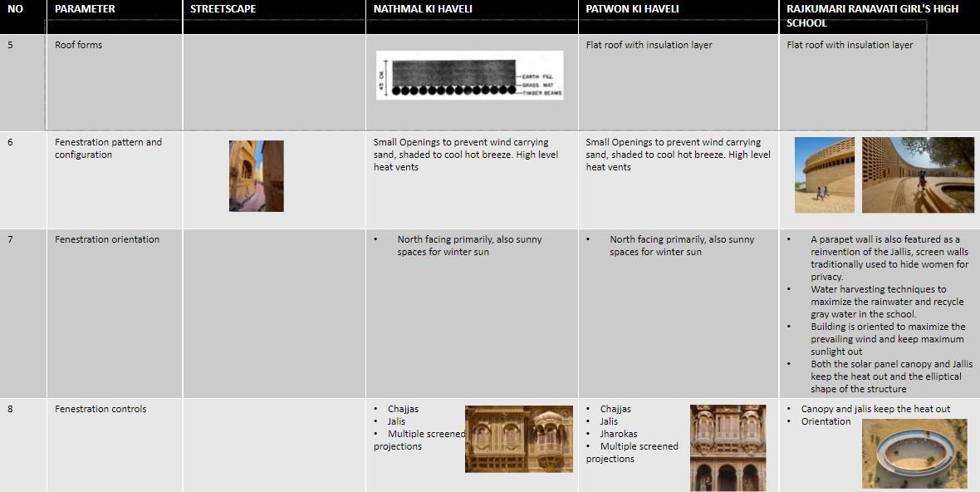This screenshot has height=492, width=980.
Task: Select the Patwon Ki Haveli jharokha photo
Action: coord(728,448)
